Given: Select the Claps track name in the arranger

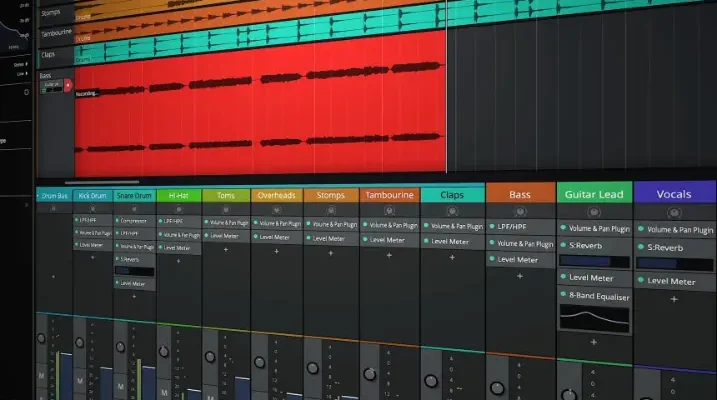Looking at the screenshot, I should pyautogui.click(x=49, y=54).
